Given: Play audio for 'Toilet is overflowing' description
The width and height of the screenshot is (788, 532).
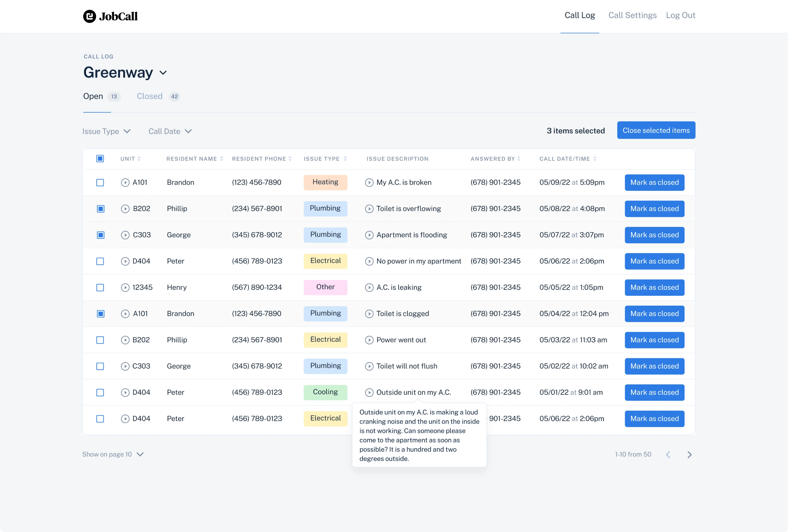Looking at the screenshot, I should [369, 209].
